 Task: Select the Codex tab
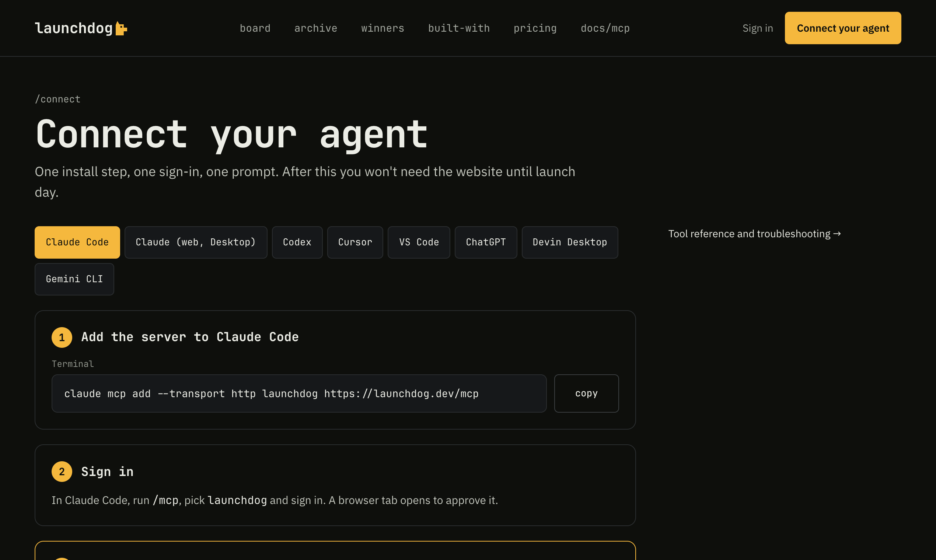click(x=297, y=242)
